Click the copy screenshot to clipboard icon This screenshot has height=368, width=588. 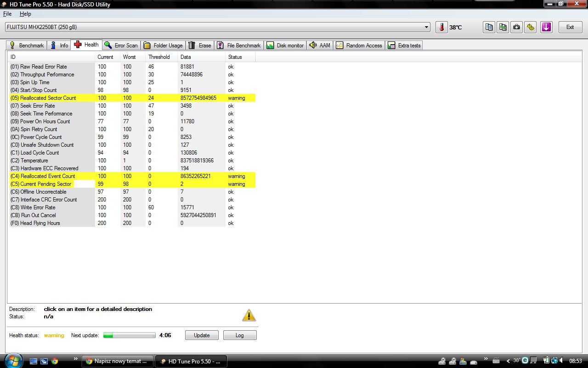pyautogui.click(x=503, y=27)
